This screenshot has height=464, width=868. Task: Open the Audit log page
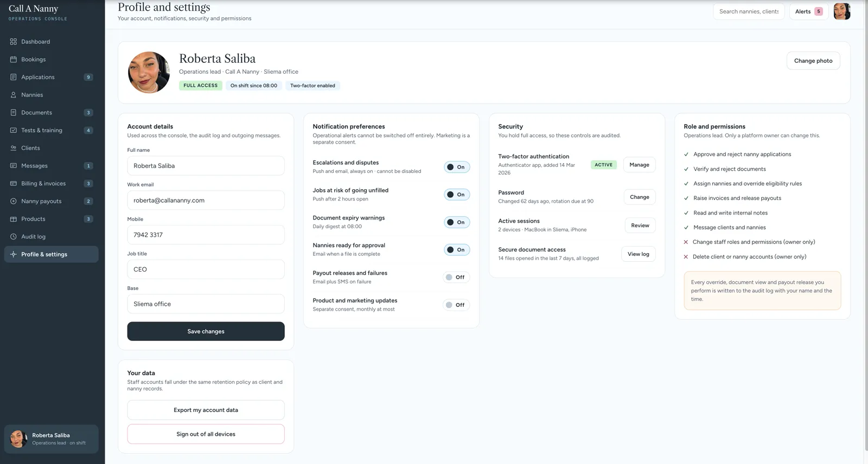52,237
